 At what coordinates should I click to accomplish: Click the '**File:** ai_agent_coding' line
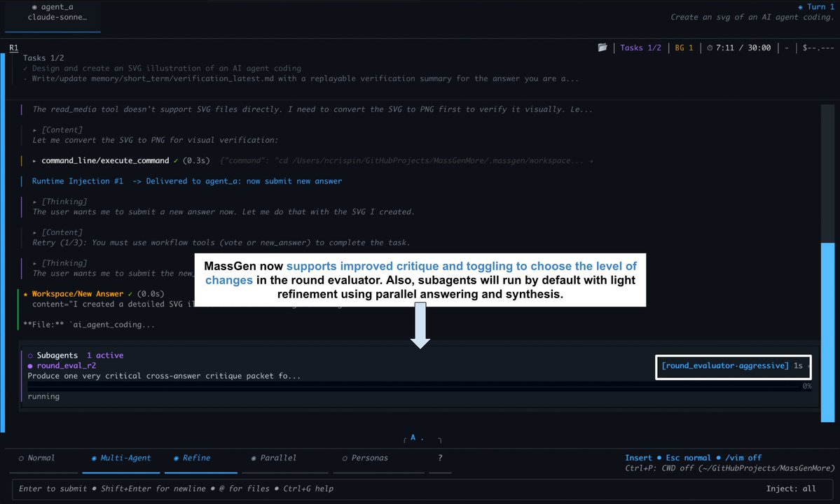[x=89, y=325]
